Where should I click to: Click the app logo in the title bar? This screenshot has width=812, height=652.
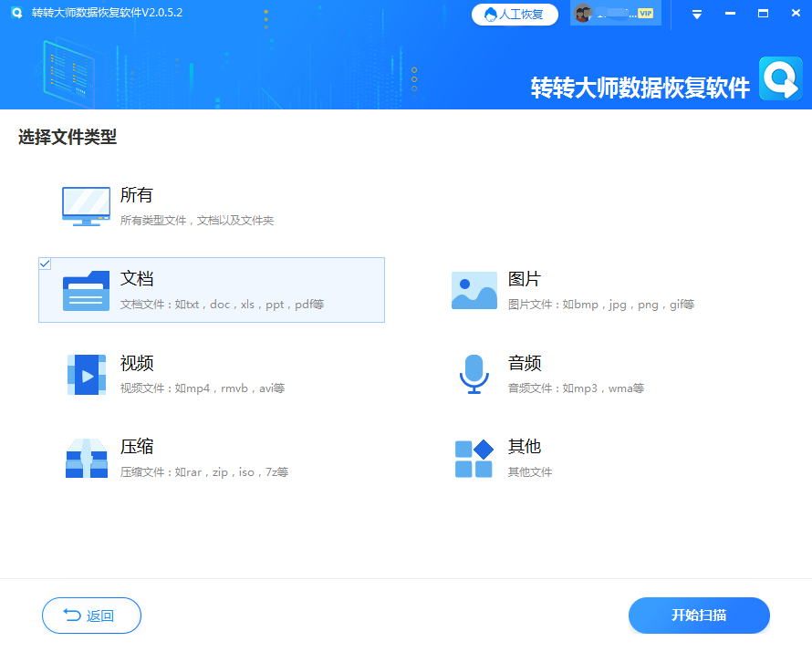point(16,13)
